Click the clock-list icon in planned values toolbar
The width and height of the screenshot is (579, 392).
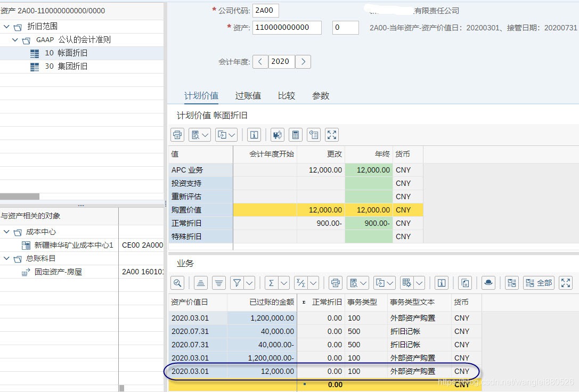click(314, 135)
